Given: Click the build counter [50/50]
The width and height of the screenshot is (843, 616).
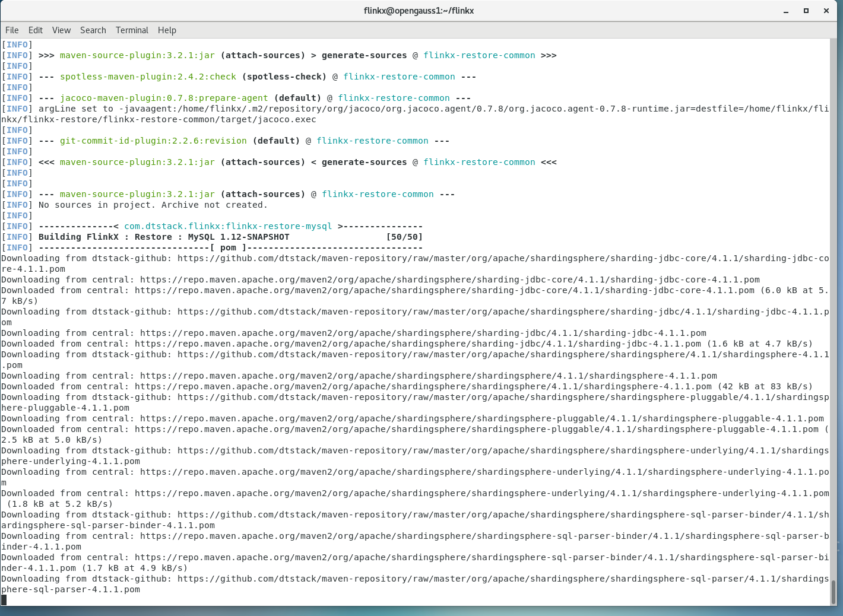Looking at the screenshot, I should [404, 237].
